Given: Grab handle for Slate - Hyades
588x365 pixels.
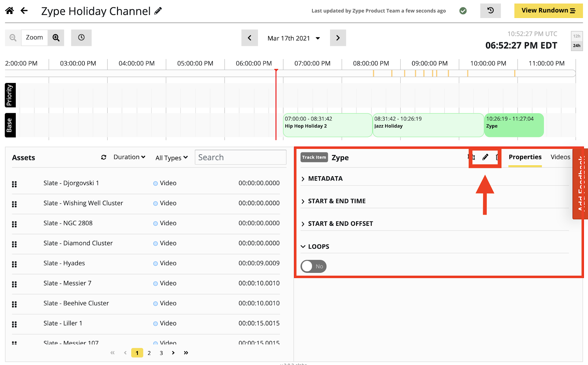Looking at the screenshot, I should pos(14,264).
